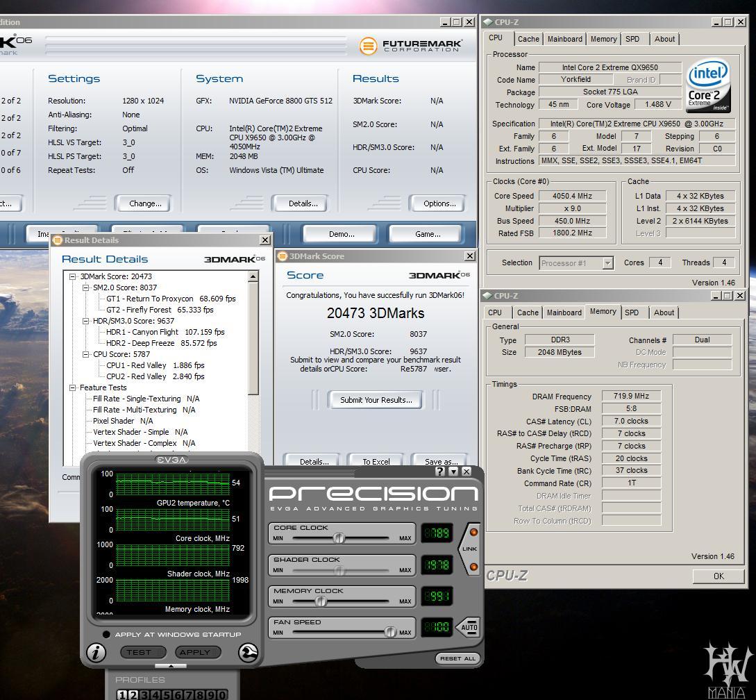Switch to Mainboard tab in top CPU-Z
This screenshot has width=756, height=700.
pyautogui.click(x=564, y=39)
